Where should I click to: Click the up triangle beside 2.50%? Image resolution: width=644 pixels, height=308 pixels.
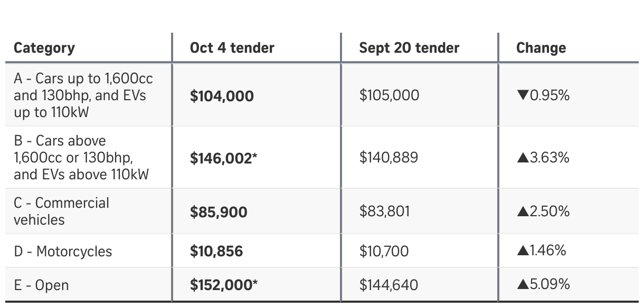tap(523, 211)
